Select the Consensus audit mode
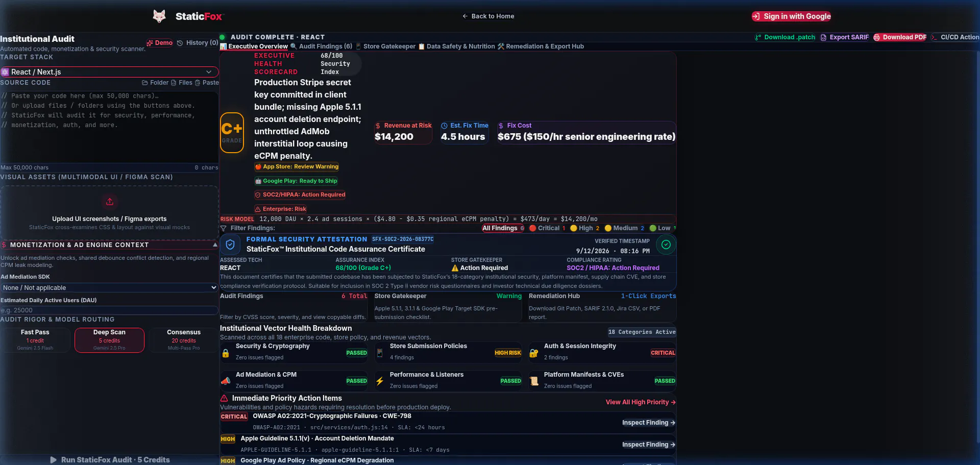The width and height of the screenshot is (980, 465). pos(184,340)
